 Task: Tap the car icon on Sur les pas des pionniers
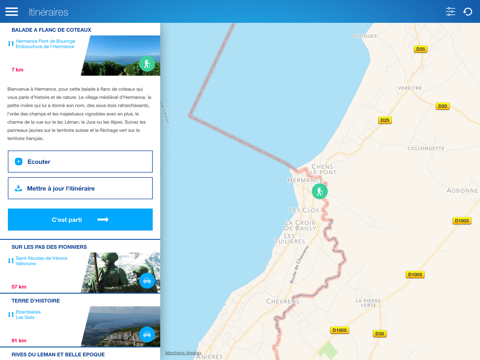point(147,281)
